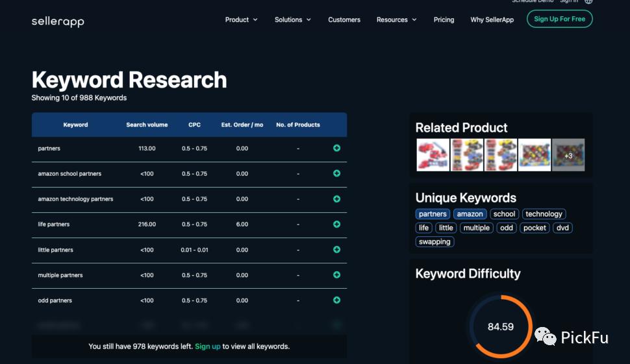Add 'amazon technology partners' plus icon
This screenshot has height=364, width=630.
(x=336, y=199)
